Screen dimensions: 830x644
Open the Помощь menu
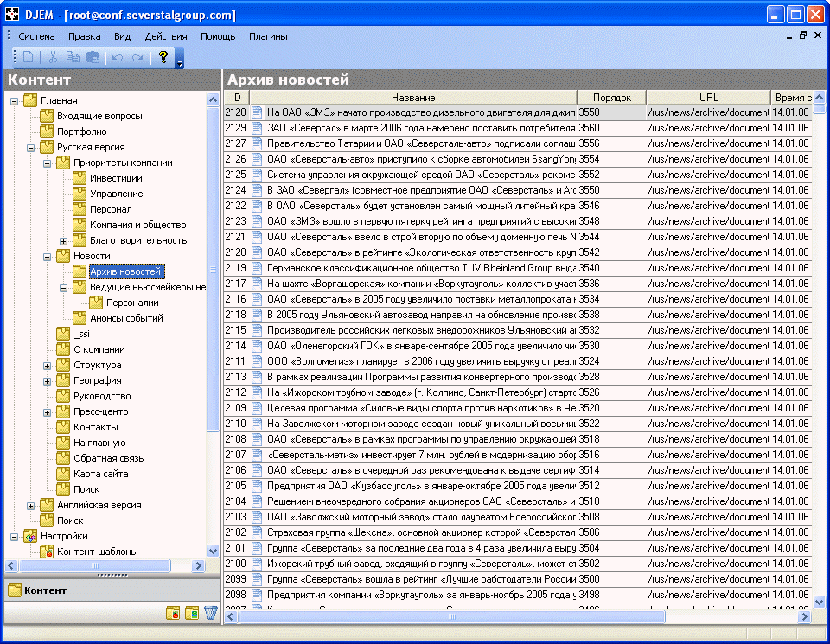pos(218,36)
